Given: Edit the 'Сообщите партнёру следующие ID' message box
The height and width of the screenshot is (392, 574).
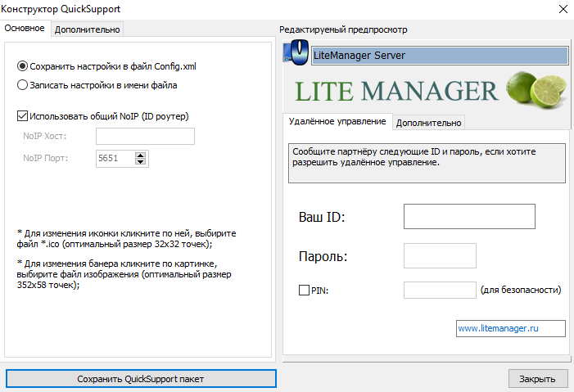Looking at the screenshot, I should [427, 163].
